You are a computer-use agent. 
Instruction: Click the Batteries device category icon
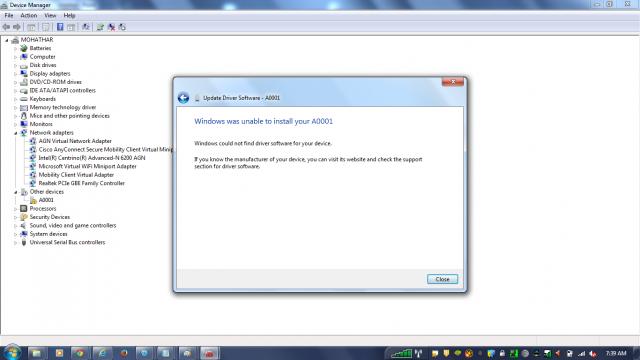click(24, 48)
